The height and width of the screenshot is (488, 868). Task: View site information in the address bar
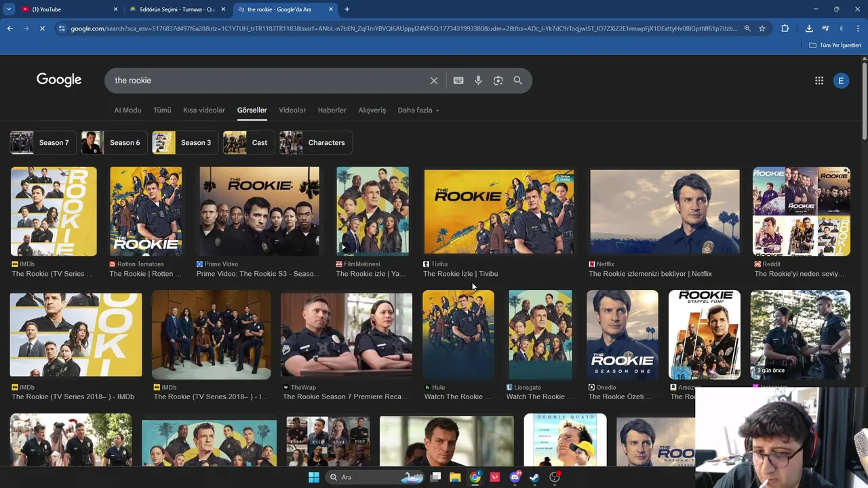tap(62, 28)
